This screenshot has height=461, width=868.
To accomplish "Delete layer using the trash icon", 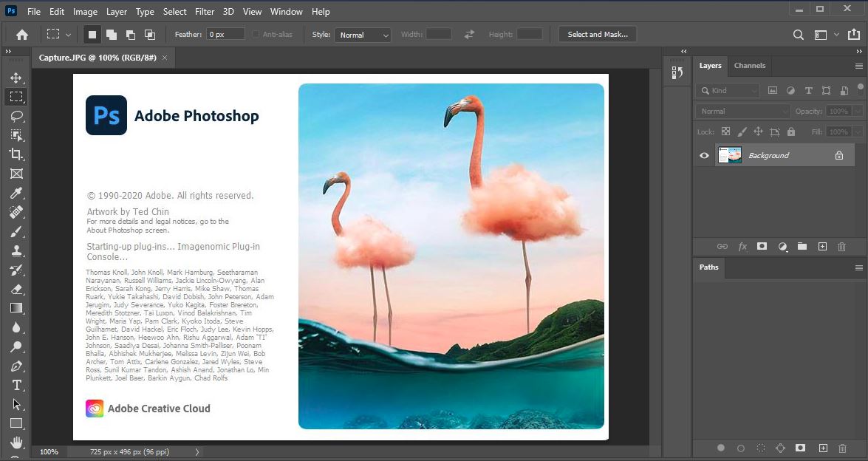I will pyautogui.click(x=842, y=246).
